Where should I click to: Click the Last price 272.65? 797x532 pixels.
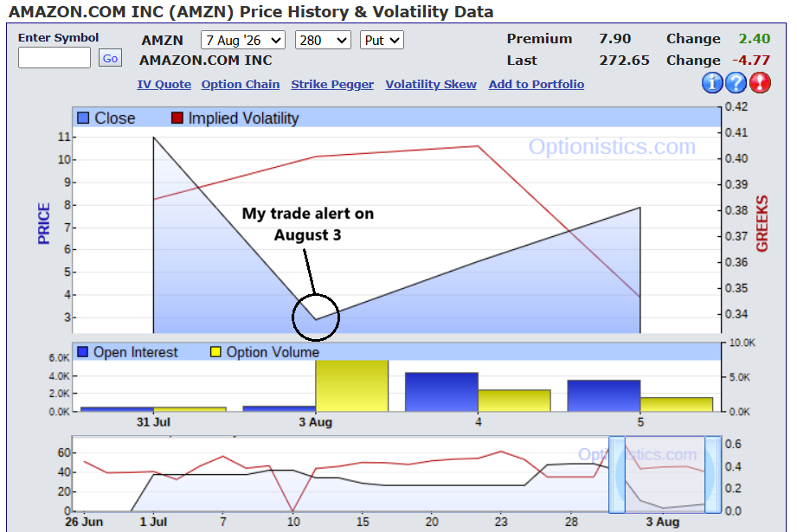(624, 61)
